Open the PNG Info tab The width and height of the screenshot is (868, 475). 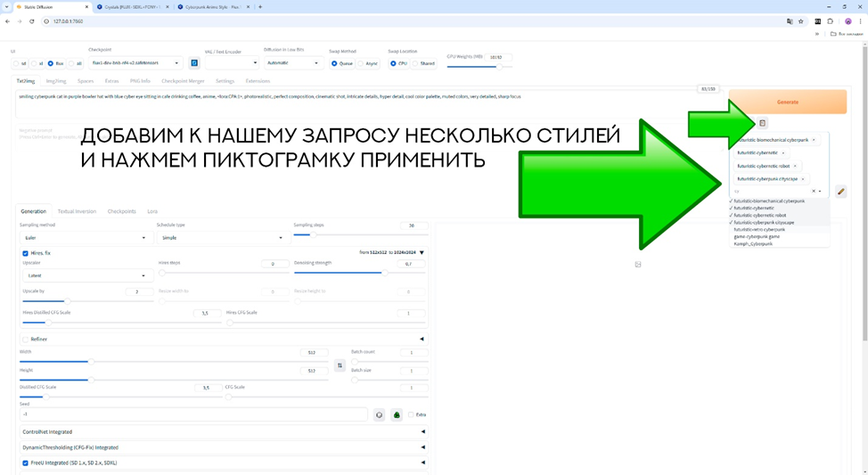point(140,81)
